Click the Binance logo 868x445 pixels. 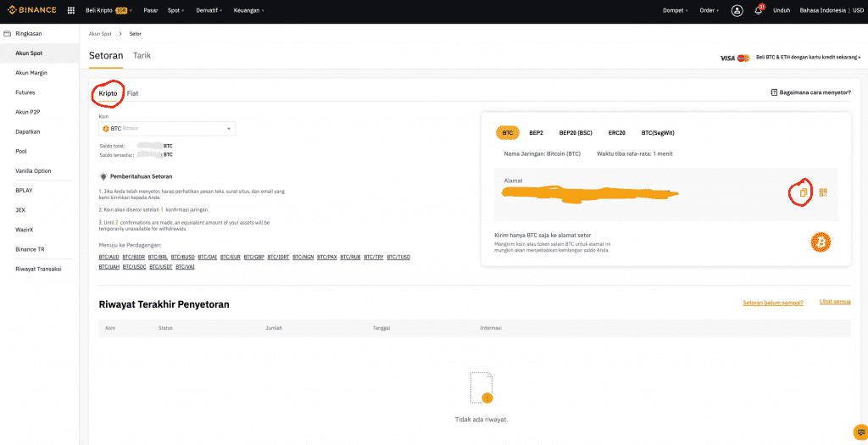click(32, 10)
